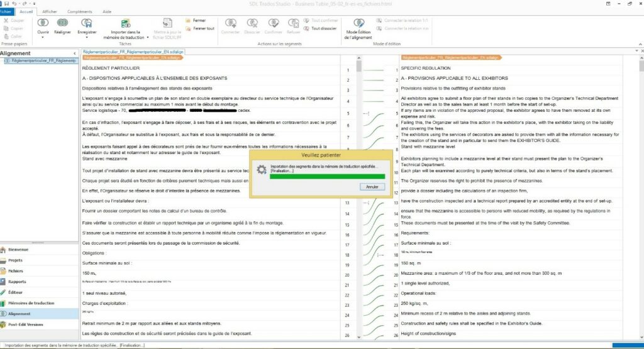Open the Rapports view
Screen dimensions: 644x349
coord(39,282)
